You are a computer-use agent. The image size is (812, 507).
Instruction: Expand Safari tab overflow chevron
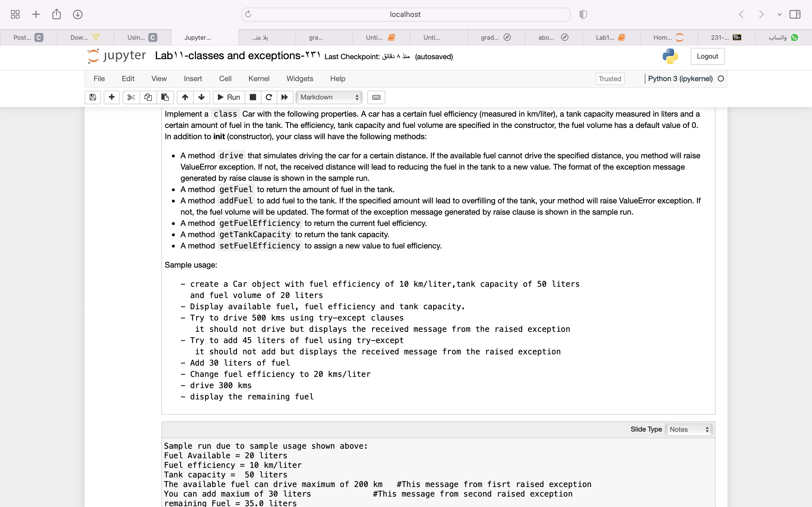click(779, 14)
